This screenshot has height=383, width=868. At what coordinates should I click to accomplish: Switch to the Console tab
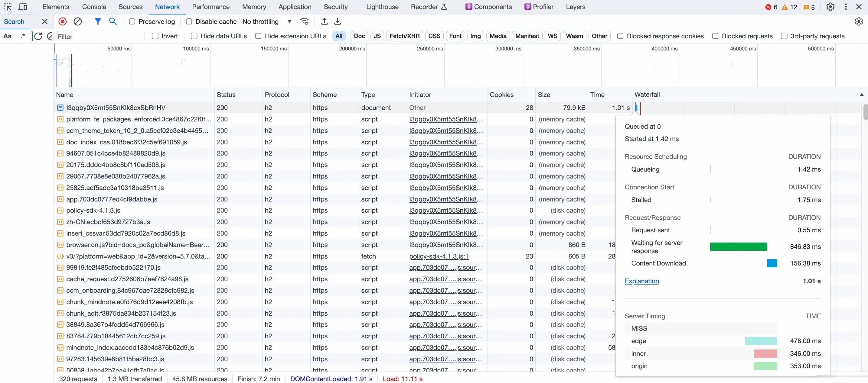(x=94, y=7)
